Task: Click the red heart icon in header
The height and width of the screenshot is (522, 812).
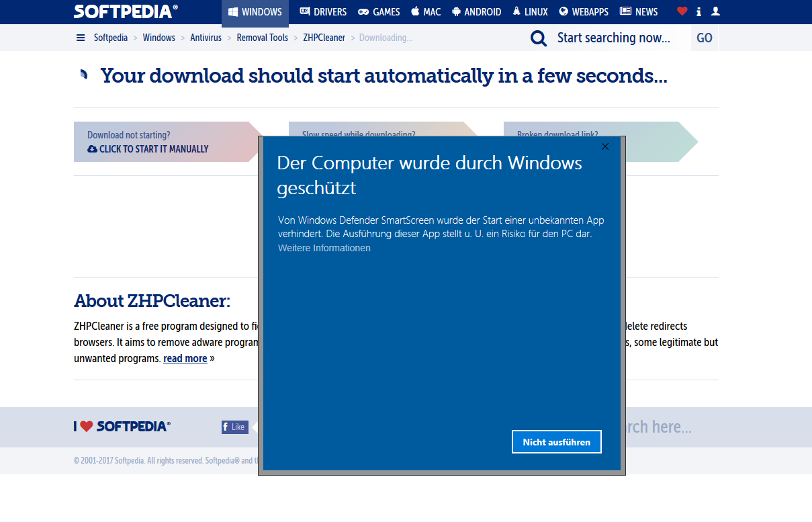Action: 682,11
